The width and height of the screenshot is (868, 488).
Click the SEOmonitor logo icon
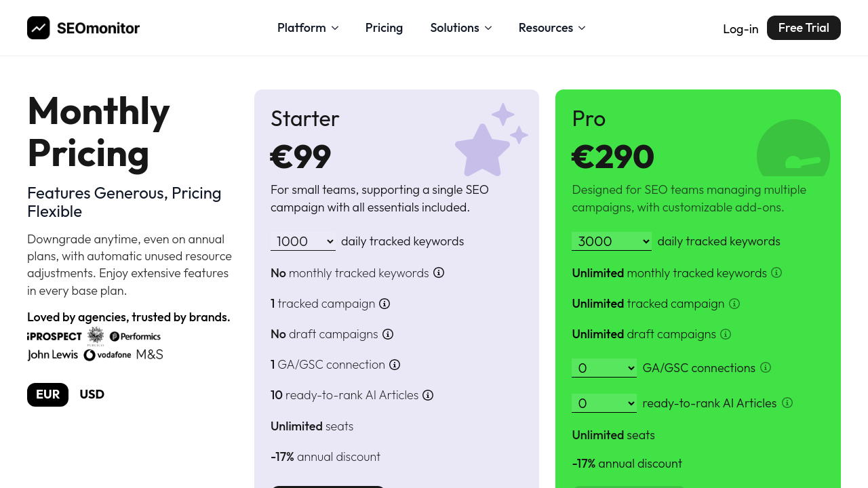[39, 28]
